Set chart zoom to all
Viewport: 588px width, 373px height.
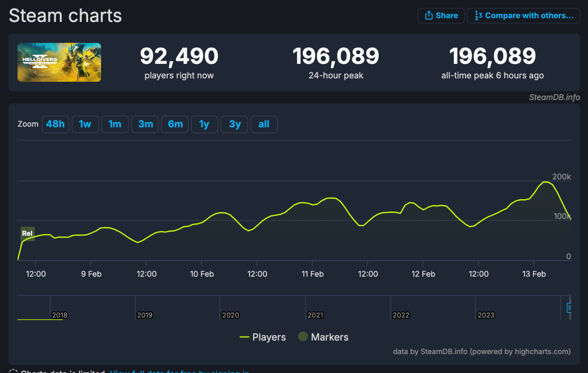click(x=264, y=124)
